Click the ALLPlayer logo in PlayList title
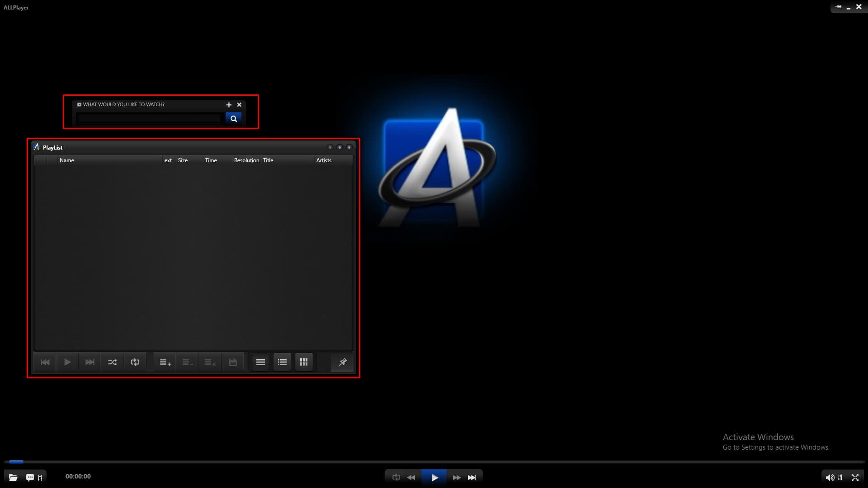This screenshot has width=868, height=488. 37,147
